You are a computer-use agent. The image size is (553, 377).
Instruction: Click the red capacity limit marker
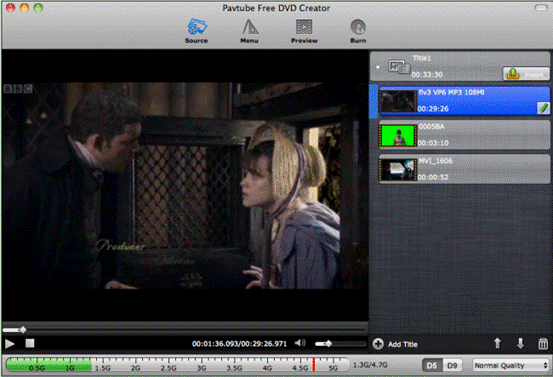314,365
